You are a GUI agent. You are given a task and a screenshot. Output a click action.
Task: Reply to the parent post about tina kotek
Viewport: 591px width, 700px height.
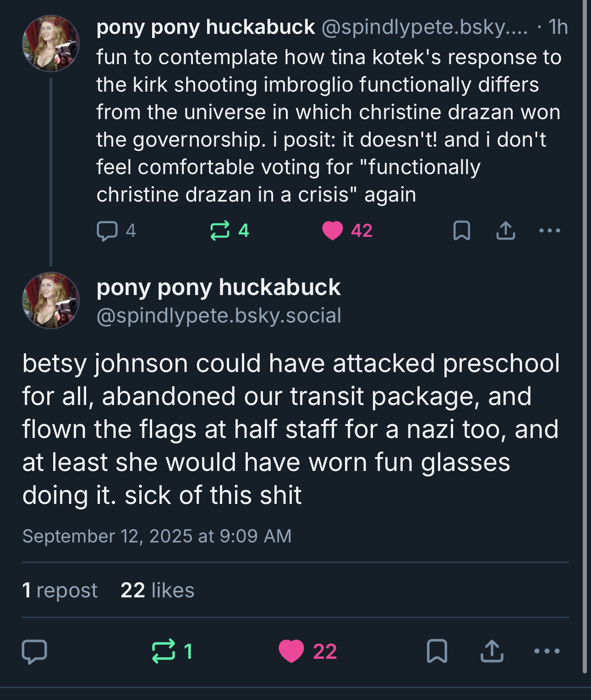pos(107,230)
